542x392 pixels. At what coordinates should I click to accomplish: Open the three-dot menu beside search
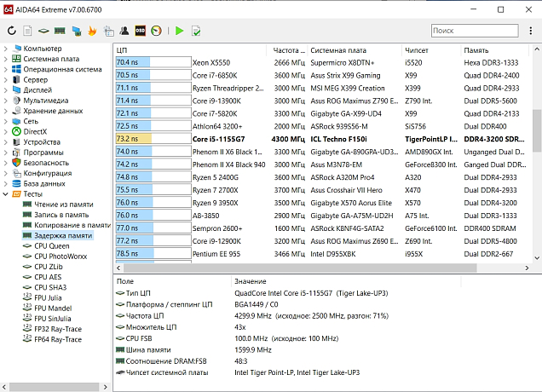pyautogui.click(x=530, y=31)
